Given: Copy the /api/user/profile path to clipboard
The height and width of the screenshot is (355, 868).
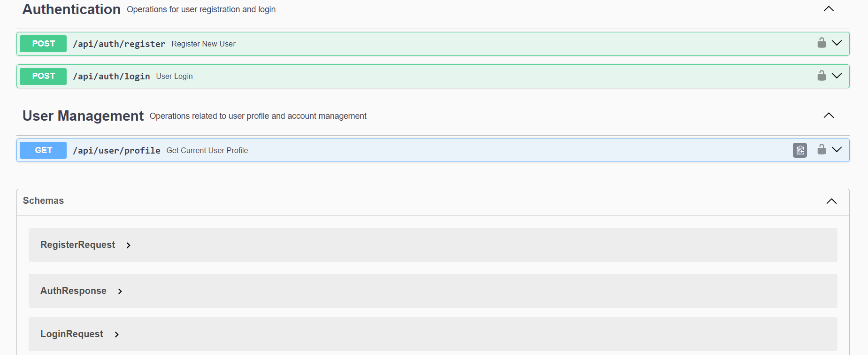Looking at the screenshot, I should point(800,150).
